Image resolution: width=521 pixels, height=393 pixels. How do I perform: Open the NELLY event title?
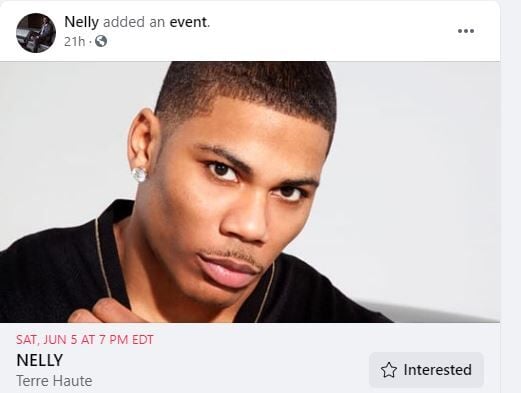40,360
